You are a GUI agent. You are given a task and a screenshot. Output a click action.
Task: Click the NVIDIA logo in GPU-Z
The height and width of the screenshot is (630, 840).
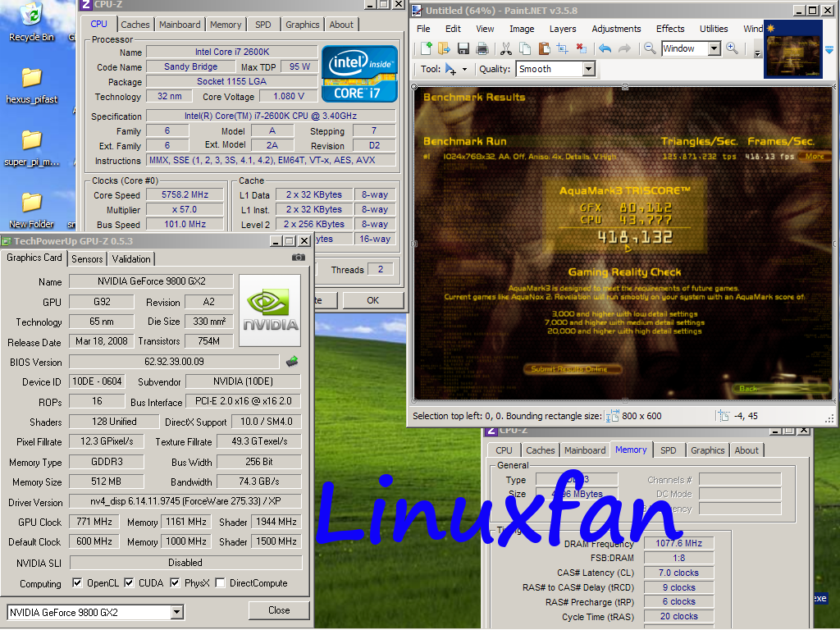(x=270, y=311)
